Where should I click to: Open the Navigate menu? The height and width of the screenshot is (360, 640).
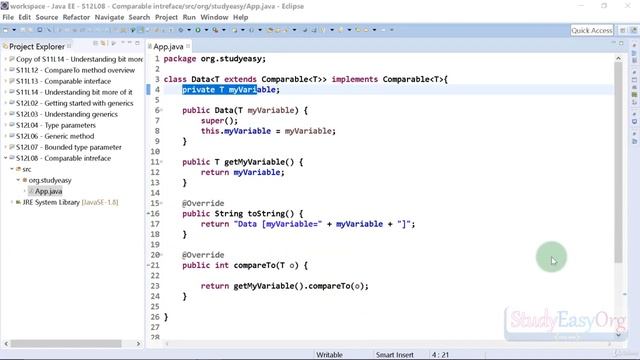(x=109, y=17)
